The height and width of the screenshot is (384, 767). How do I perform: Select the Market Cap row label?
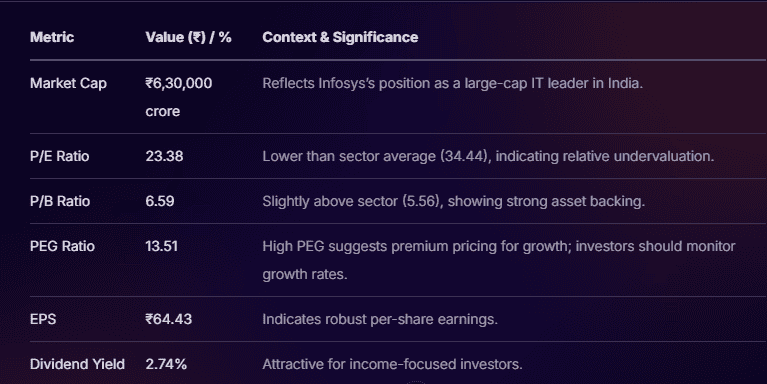pyautogui.click(x=68, y=84)
